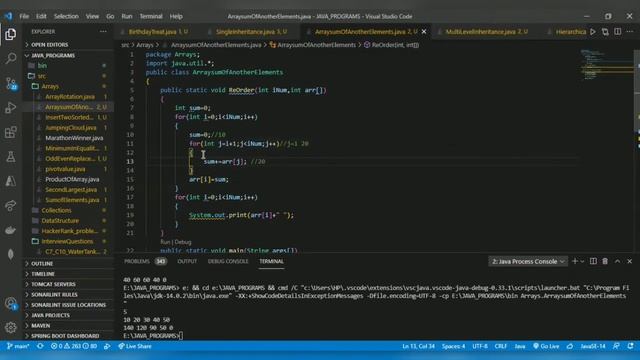The width and height of the screenshot is (640, 360).
Task: Open the Help menu
Action: click(176, 16)
